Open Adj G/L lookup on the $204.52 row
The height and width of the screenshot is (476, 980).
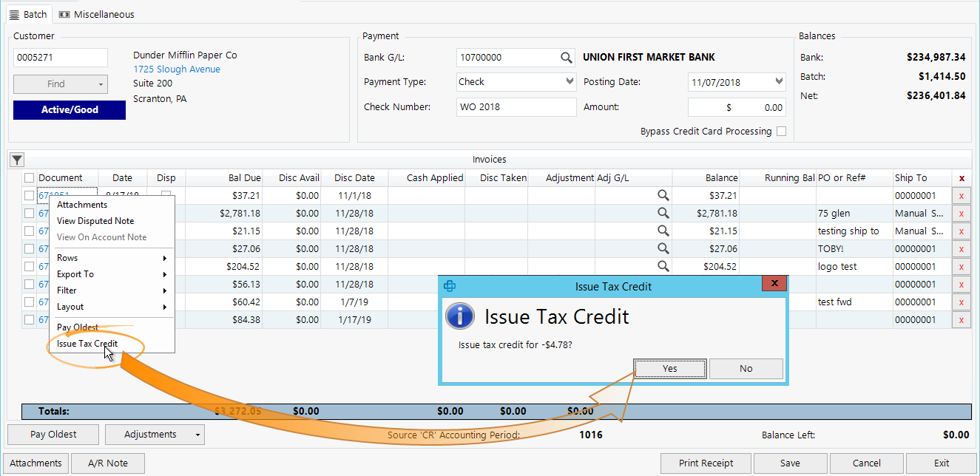[x=663, y=266]
